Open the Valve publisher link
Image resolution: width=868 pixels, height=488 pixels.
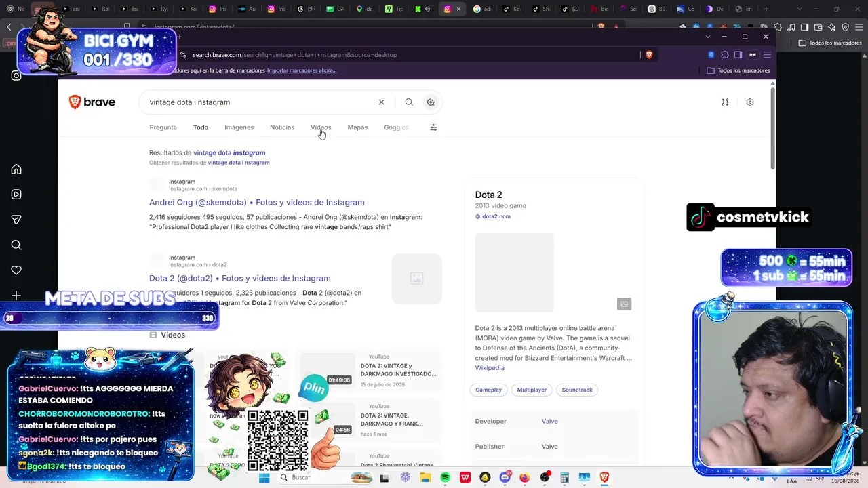pyautogui.click(x=550, y=447)
